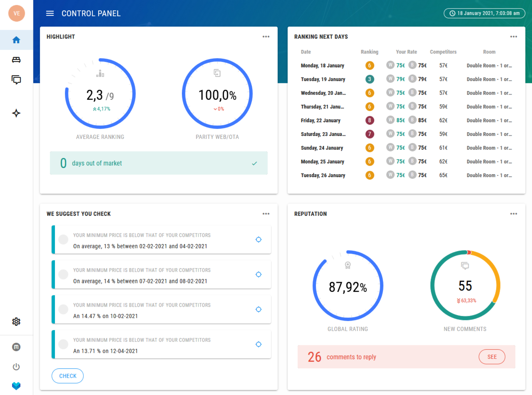The height and width of the screenshot is (395, 532).
Task: Click the 26 comments to reply banner
Action: (406, 357)
